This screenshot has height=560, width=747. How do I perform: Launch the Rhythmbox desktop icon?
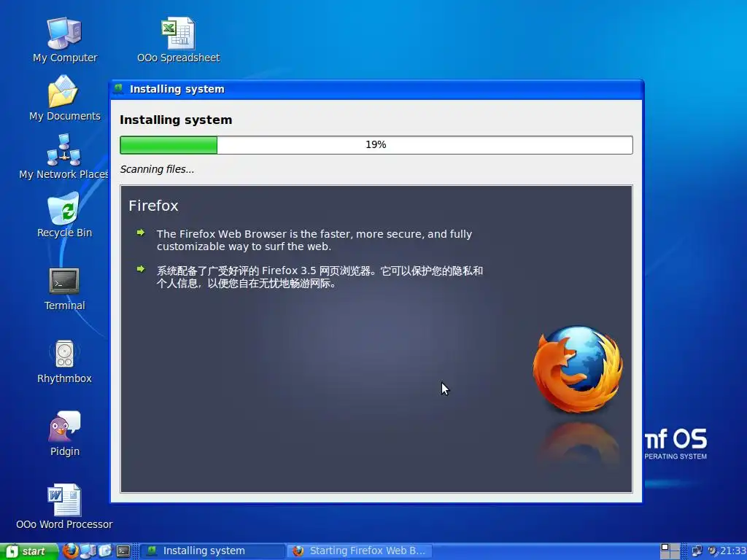click(x=64, y=361)
